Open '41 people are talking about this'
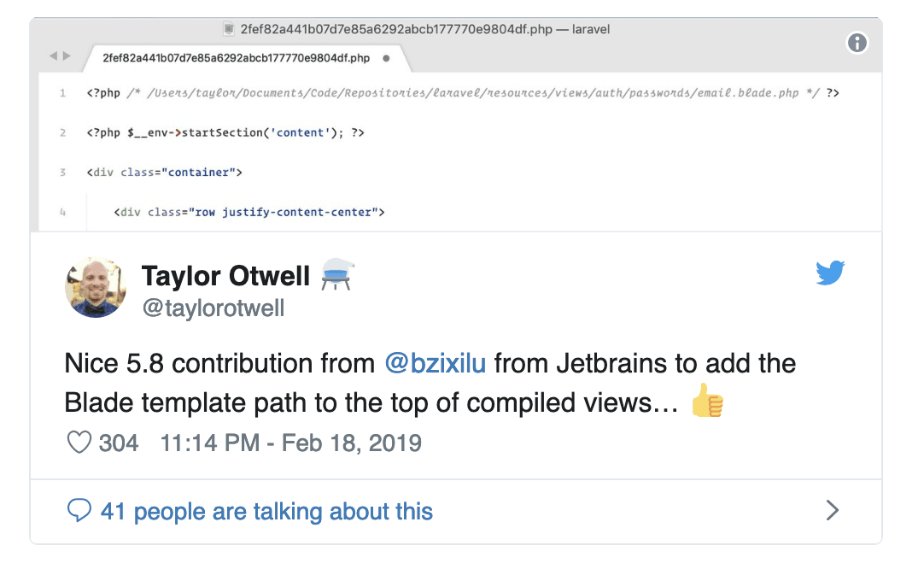924x569 pixels. 266,511
